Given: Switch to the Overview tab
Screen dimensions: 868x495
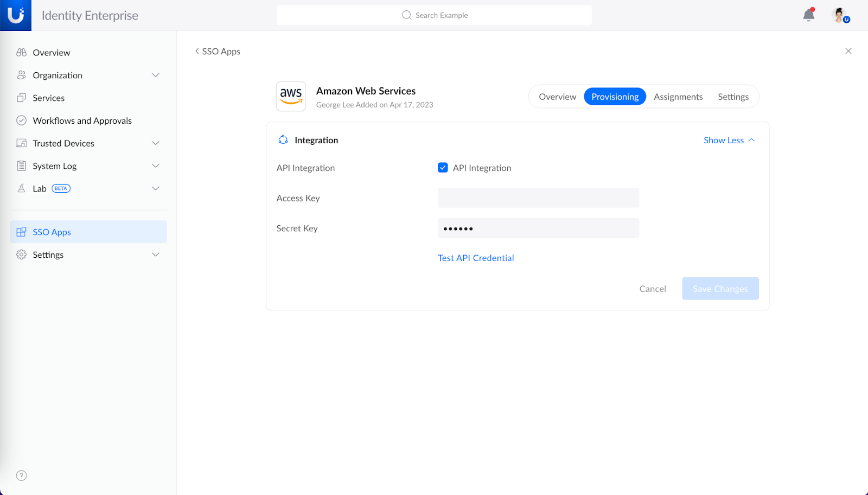Looking at the screenshot, I should click(557, 97).
